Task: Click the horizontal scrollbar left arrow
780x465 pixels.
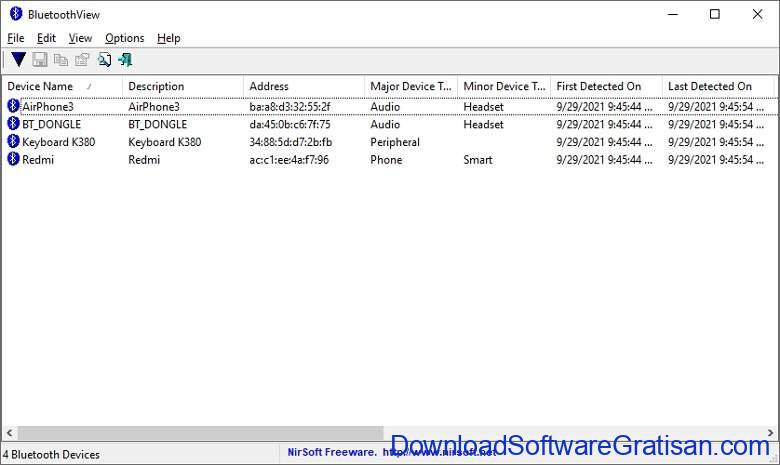Action: [x=9, y=433]
